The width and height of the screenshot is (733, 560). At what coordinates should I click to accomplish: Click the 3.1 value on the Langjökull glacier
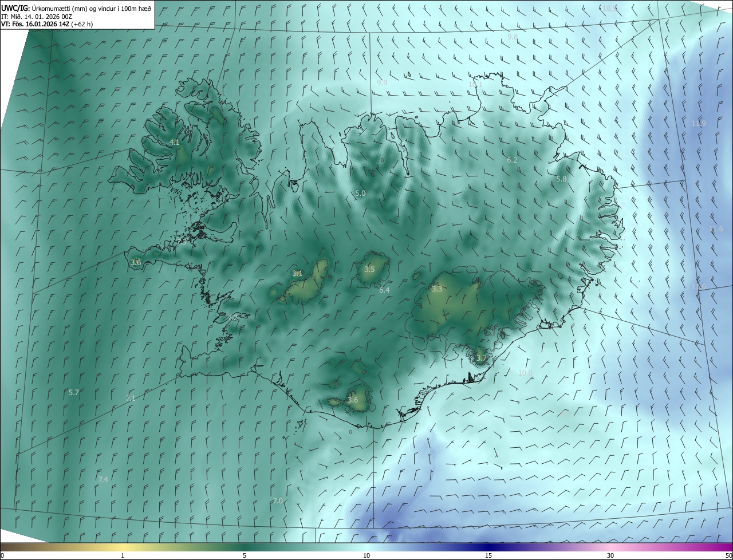(x=297, y=273)
